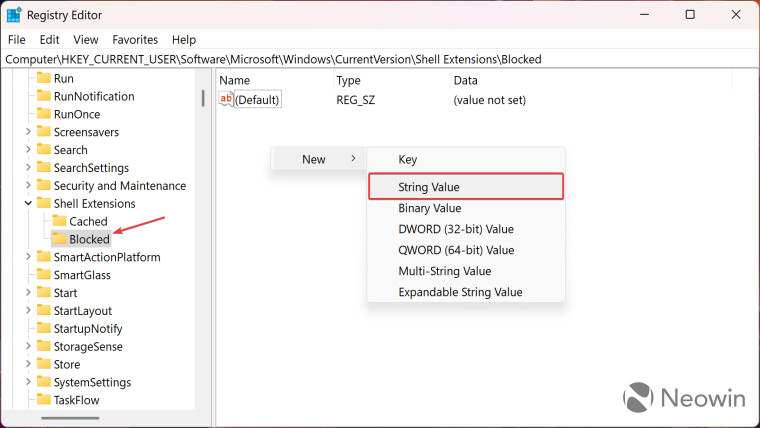
Task: Click the Search folder icon
Action: pyautogui.click(x=44, y=149)
